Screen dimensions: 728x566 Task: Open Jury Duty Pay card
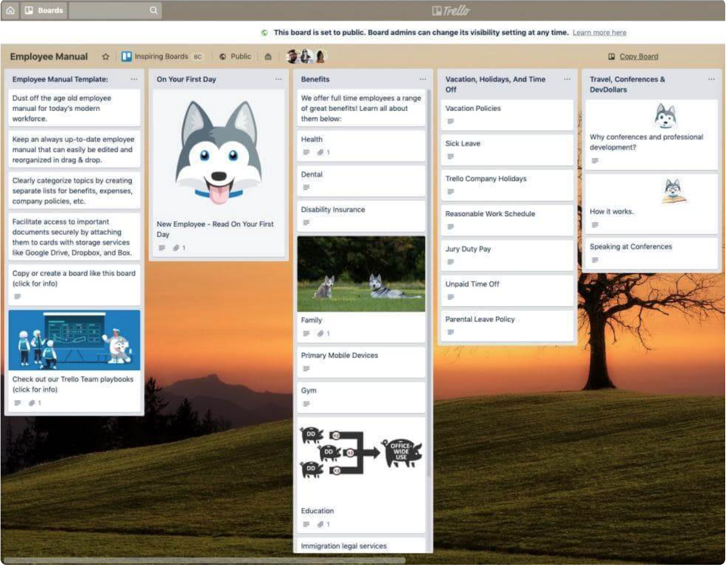coord(507,255)
